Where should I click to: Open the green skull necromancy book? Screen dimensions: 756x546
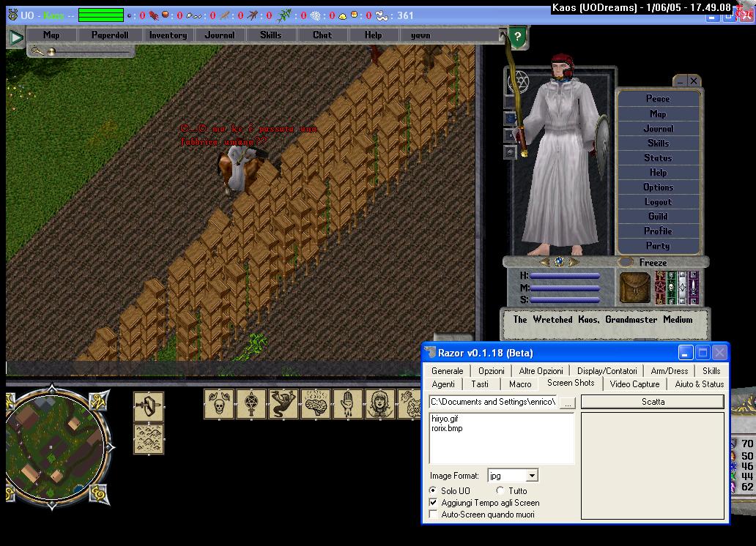(x=671, y=288)
